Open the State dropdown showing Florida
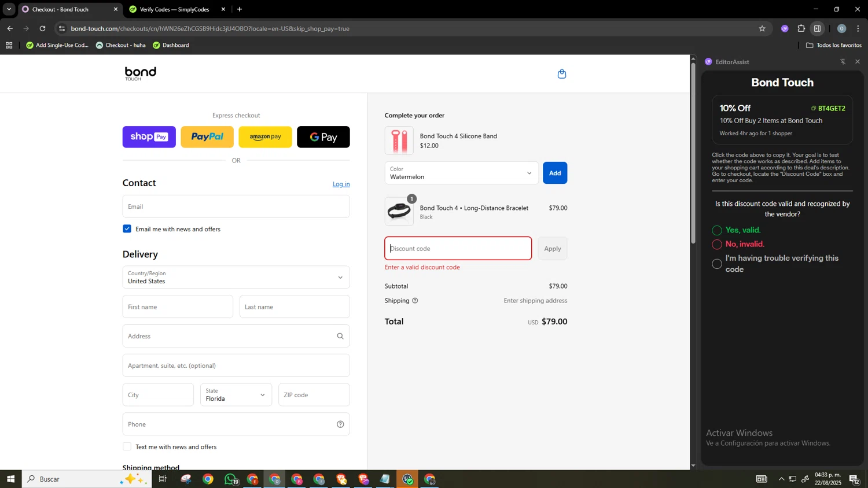The width and height of the screenshot is (868, 488). (x=236, y=395)
